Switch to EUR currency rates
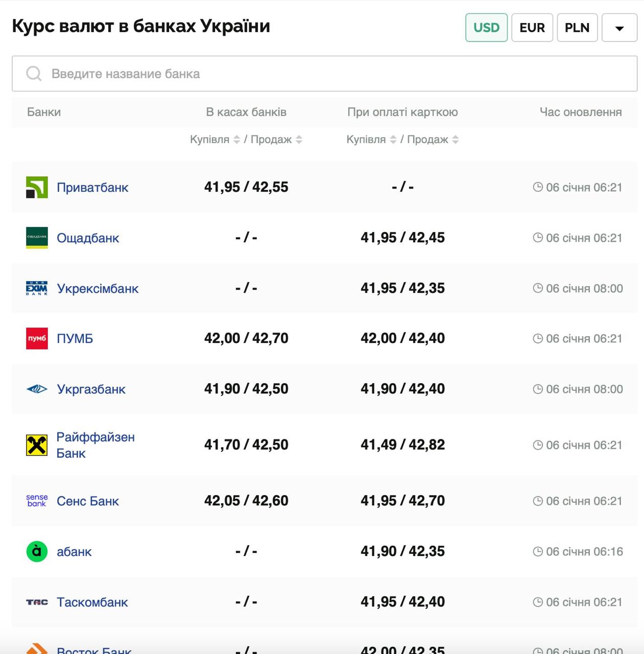Viewport: 644px width, 654px height. [532, 28]
